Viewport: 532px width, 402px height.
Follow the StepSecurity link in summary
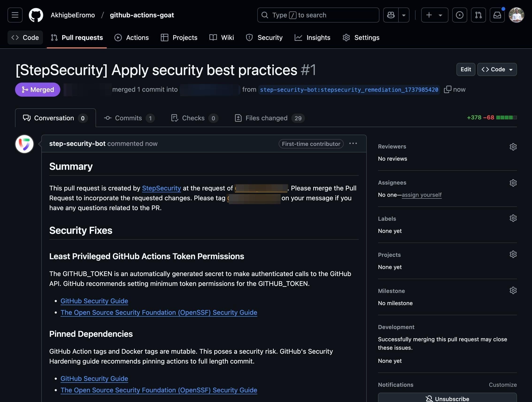161,188
